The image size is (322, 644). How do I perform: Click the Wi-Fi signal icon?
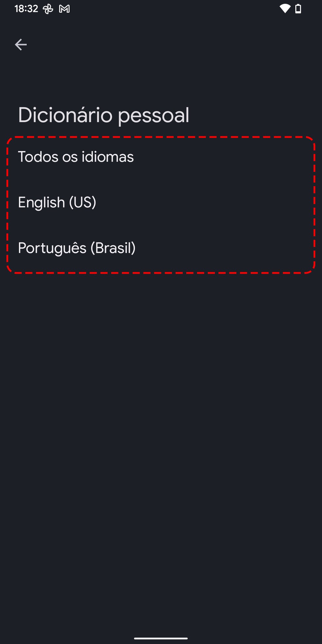[285, 9]
